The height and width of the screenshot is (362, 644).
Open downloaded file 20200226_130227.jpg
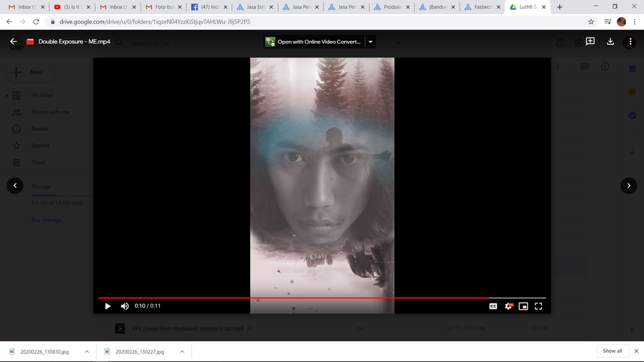(x=140, y=352)
